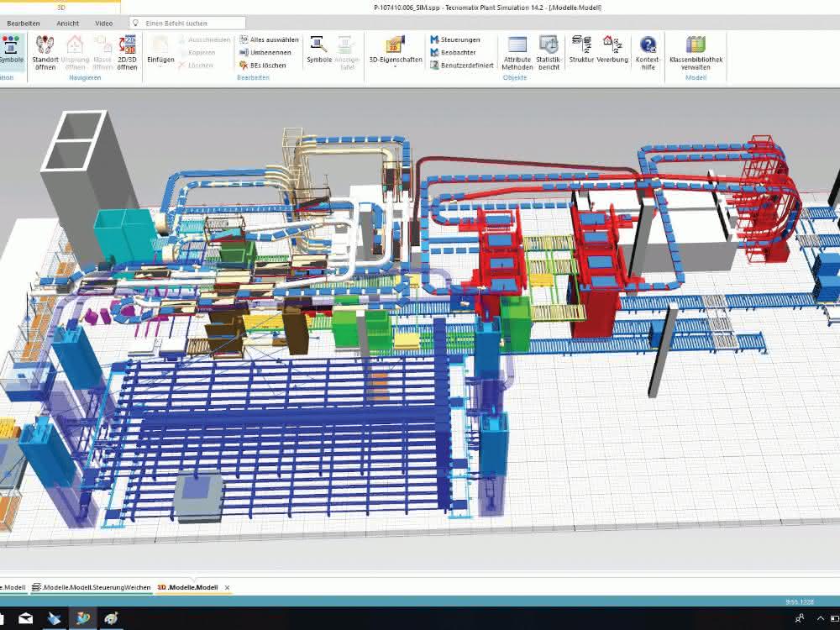Expand the 3D-Eigenschaften dropdown arrow
The height and width of the screenshot is (630, 840).
click(396, 67)
